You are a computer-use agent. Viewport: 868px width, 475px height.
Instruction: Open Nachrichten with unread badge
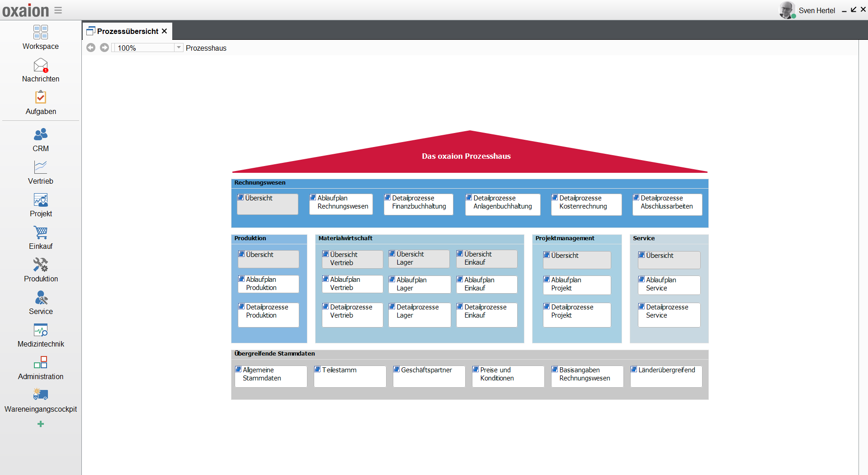point(41,65)
